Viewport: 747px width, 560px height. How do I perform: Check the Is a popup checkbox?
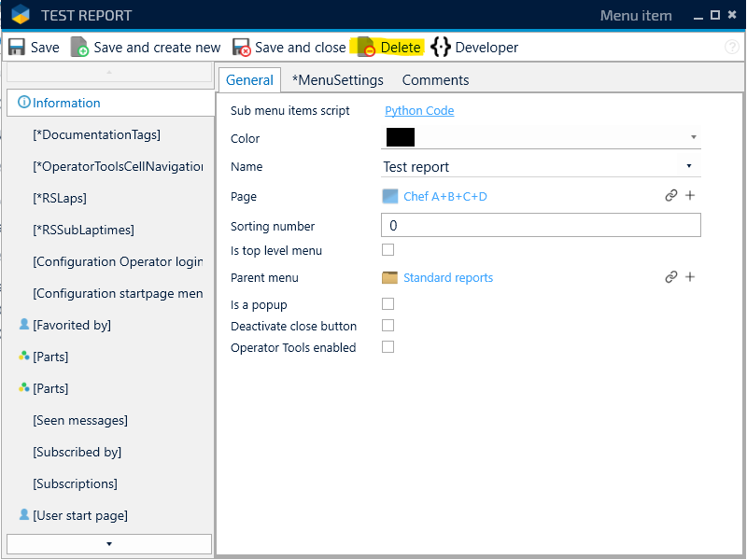(388, 304)
